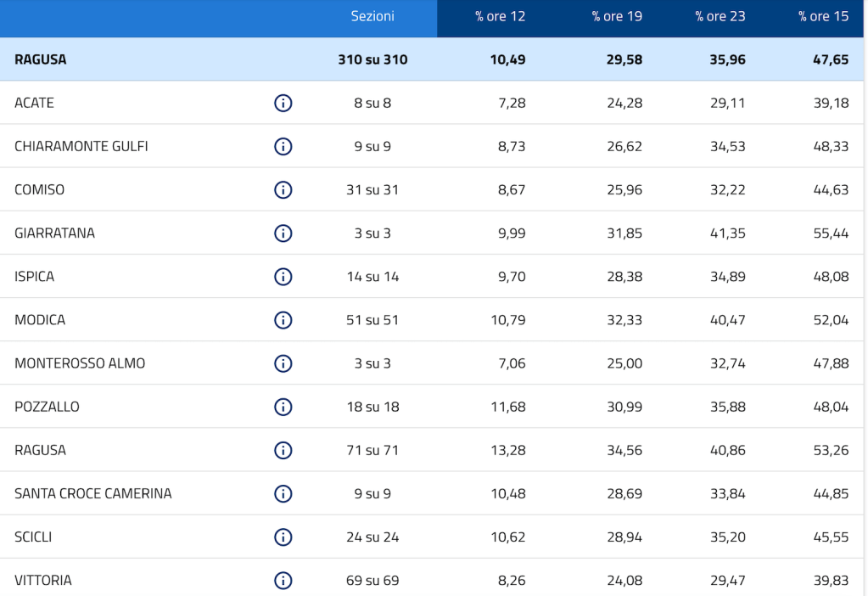Choose the % ore 23 column header
868x596 pixels.
[720, 17]
